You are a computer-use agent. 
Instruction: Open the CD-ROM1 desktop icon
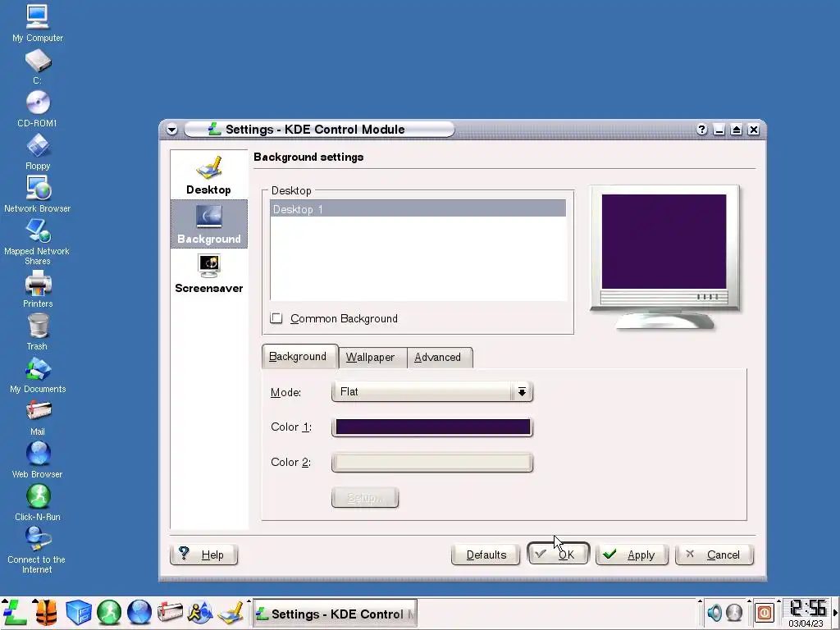click(x=38, y=109)
